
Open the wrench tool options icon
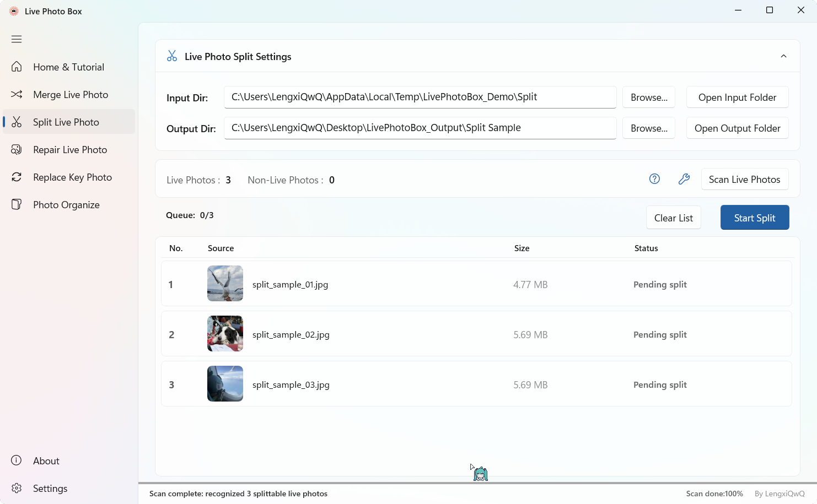[x=684, y=179]
